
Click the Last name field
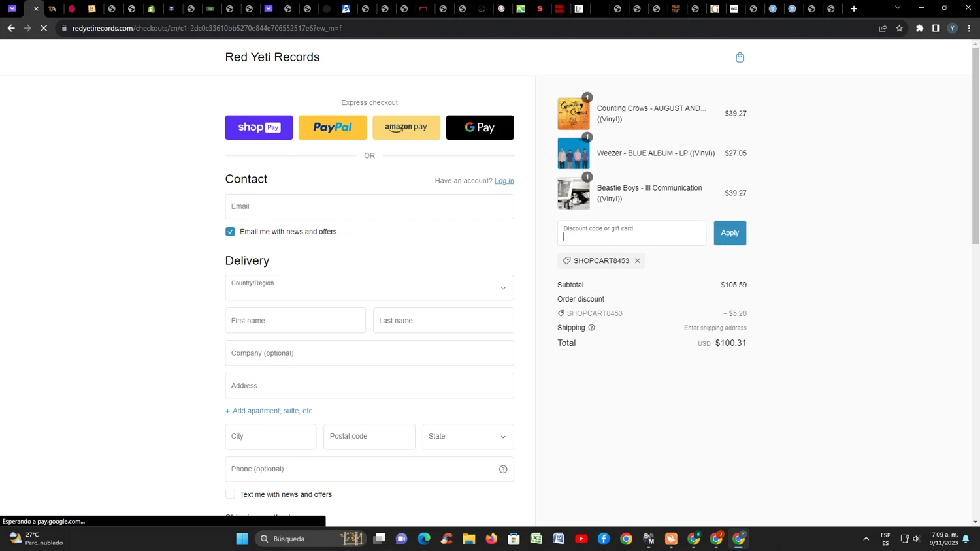444,321
